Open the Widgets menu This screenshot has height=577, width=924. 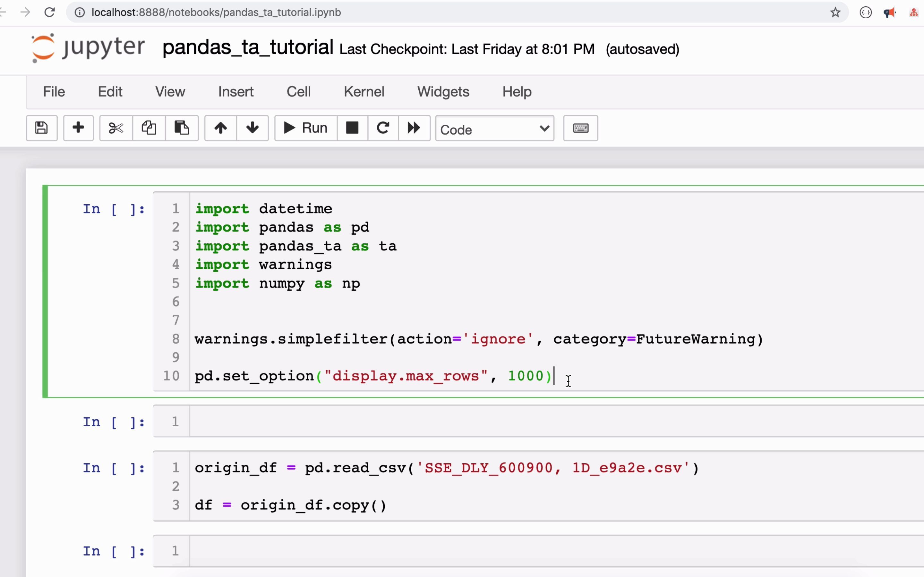click(443, 92)
